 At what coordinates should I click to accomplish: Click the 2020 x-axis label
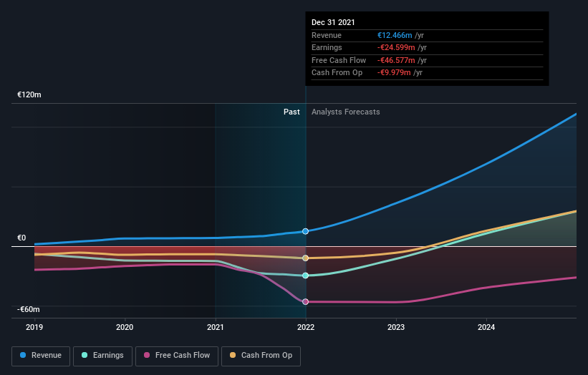(125, 327)
